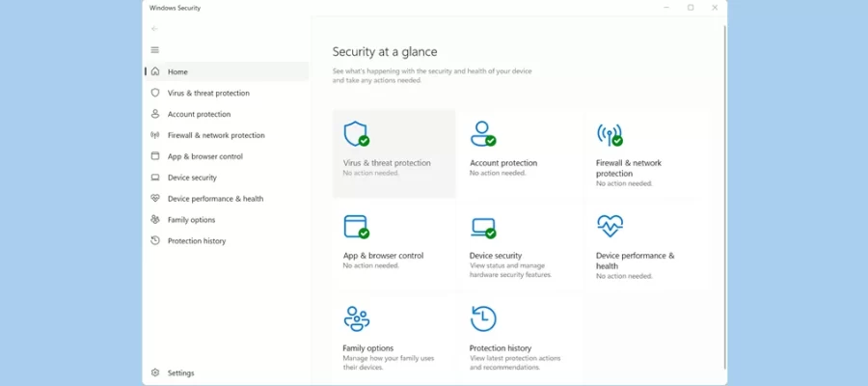
Task: Click the family icon beside Family options in sidebar
Action: coord(155,219)
